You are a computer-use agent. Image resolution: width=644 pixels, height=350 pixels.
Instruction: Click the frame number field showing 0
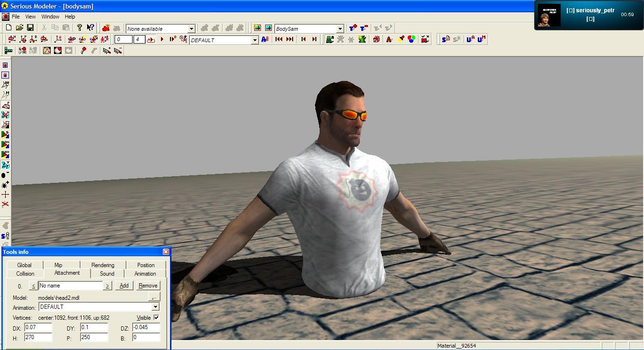(x=123, y=40)
